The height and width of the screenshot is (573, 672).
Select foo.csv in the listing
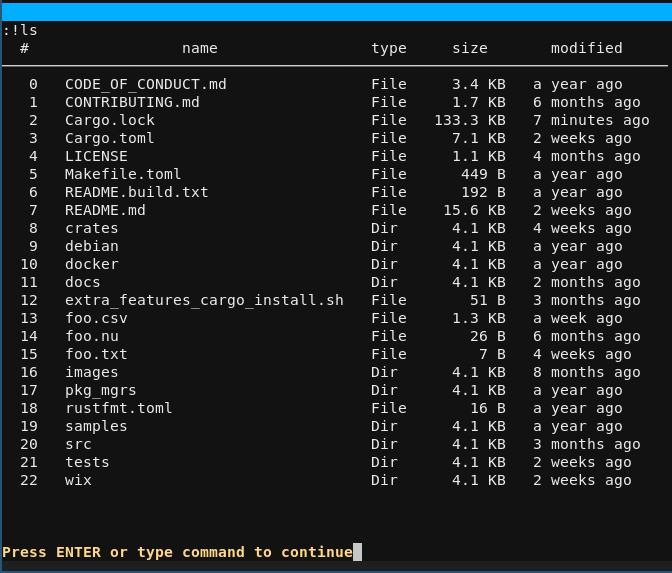click(x=96, y=318)
